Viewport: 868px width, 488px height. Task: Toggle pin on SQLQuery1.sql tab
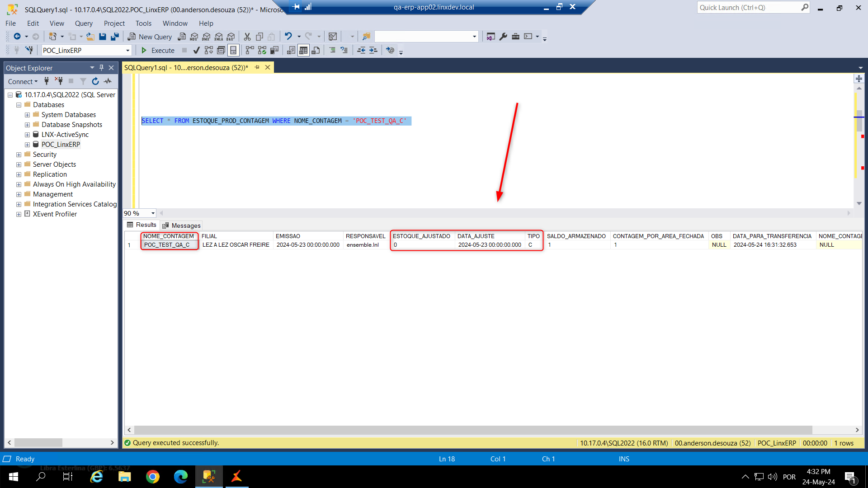(257, 67)
